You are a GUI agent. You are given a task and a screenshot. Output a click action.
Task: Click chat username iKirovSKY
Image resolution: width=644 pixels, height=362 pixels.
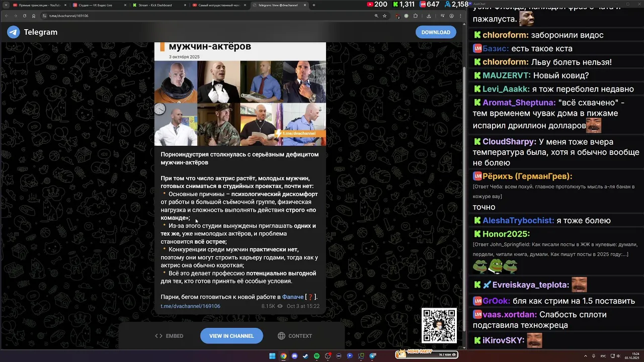tap(504, 340)
